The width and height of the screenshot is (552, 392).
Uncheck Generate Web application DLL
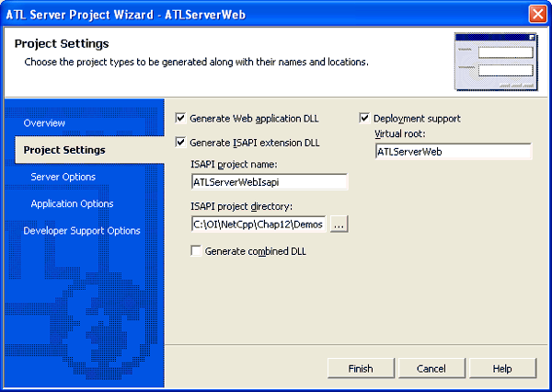[181, 119]
